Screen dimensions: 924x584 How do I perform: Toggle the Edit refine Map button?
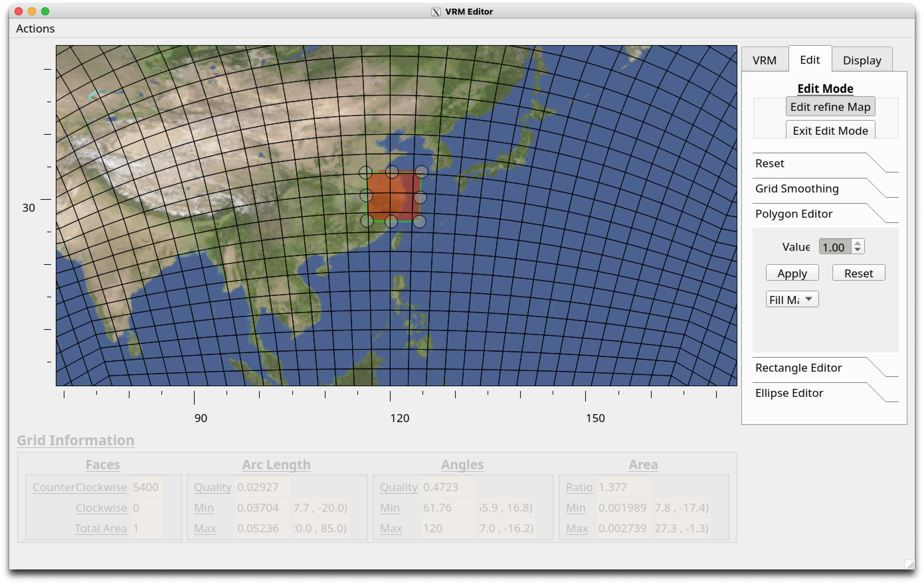click(x=830, y=107)
